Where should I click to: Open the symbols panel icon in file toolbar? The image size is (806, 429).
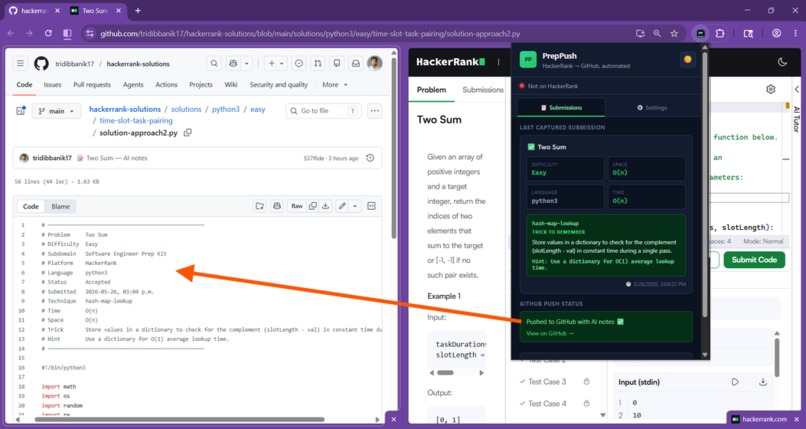(372, 206)
